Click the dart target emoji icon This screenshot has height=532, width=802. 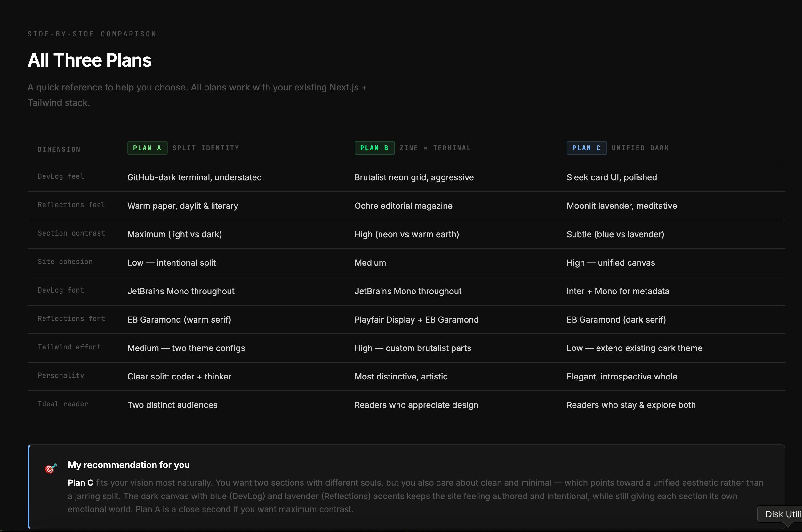(x=51, y=468)
